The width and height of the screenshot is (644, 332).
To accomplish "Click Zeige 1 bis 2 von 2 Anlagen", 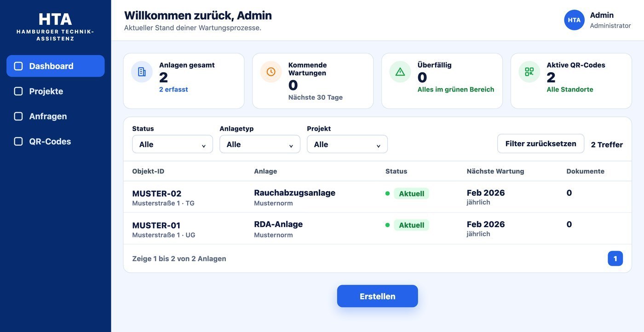I will pyautogui.click(x=179, y=258).
